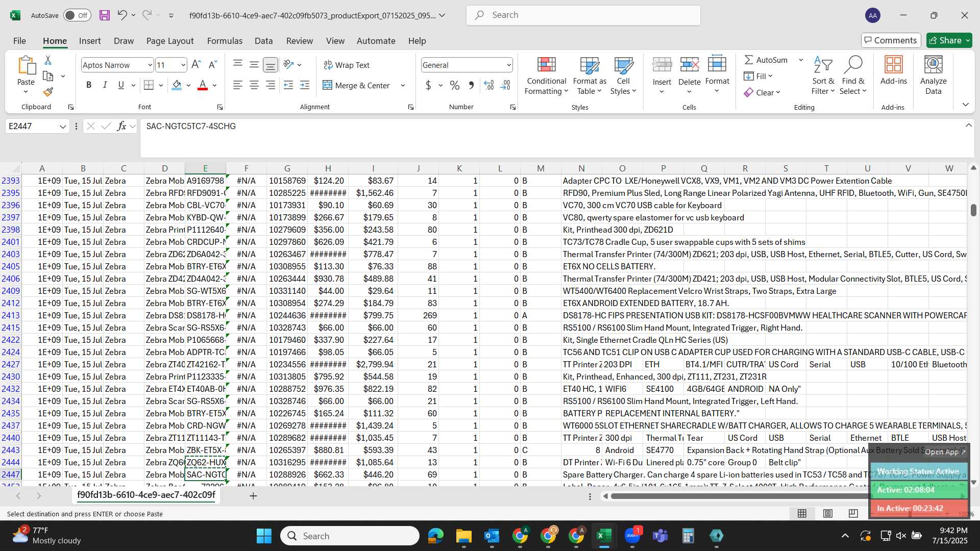Switch to Page Break Preview in status bar
The height and width of the screenshot is (551, 980).
click(853, 513)
